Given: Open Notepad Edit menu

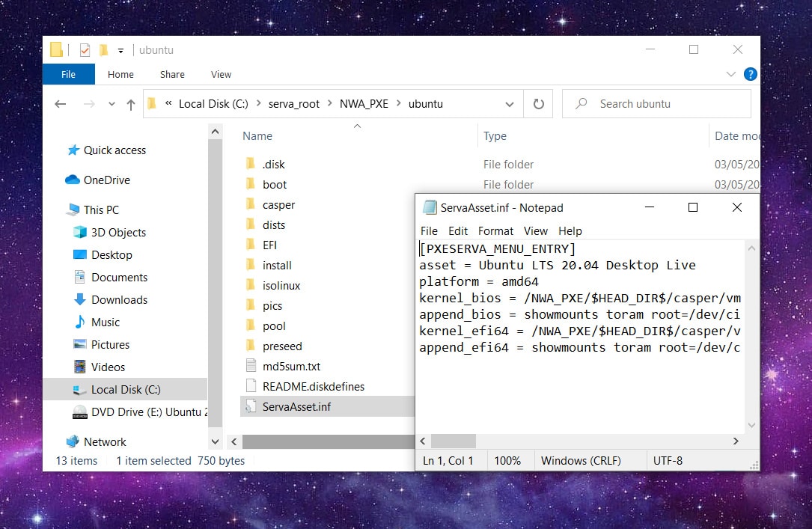Looking at the screenshot, I should click(458, 231).
